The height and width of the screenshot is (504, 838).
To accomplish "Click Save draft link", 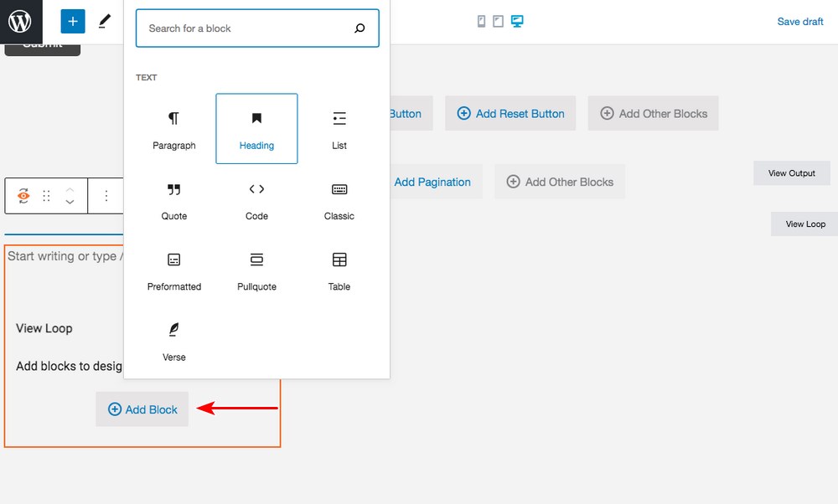I will click(800, 22).
